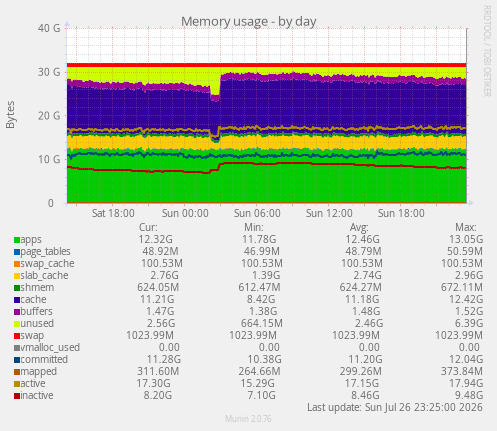This screenshot has width=497, height=431.
Task: Click the 'Bytes' vertical axis label
Action: 10,115
